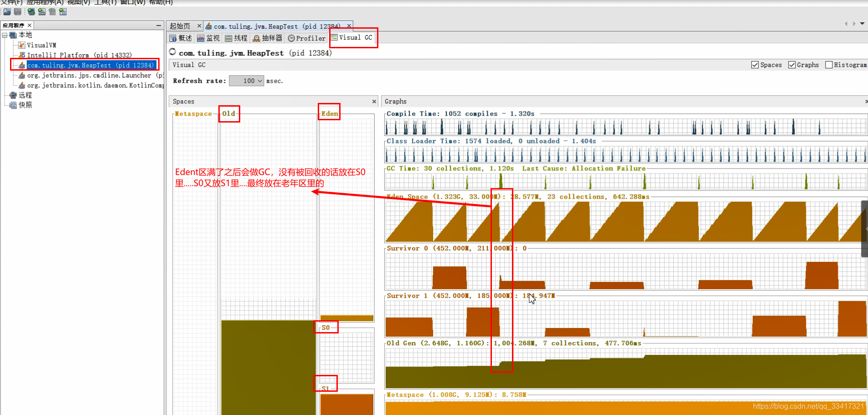Select the VisualVM tree entry
This screenshot has width=868, height=415.
(x=41, y=45)
